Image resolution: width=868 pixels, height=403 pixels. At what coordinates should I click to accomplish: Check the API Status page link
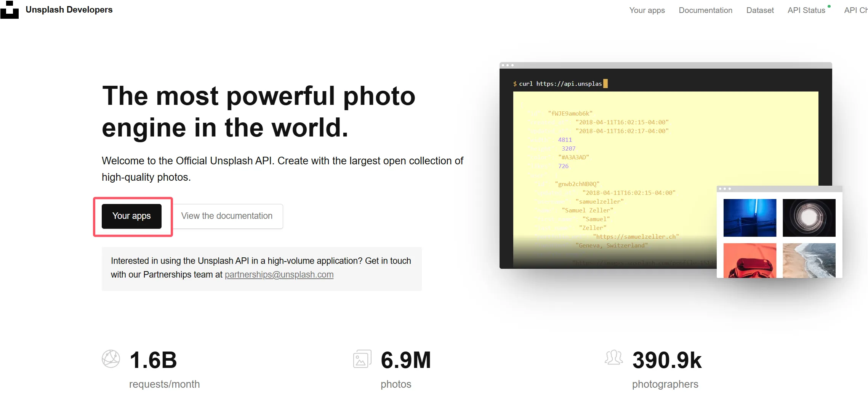click(x=806, y=10)
